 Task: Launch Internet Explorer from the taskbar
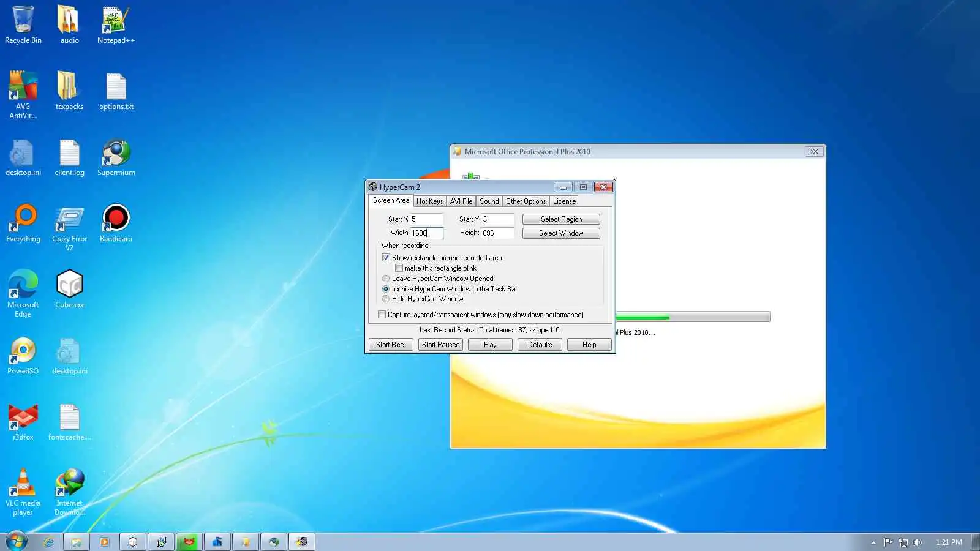48,542
